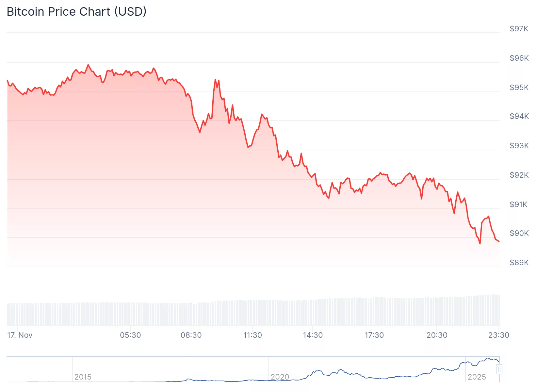This screenshot has width=537, height=392.
Task: Click the $89K price axis label
Action: pos(519,263)
